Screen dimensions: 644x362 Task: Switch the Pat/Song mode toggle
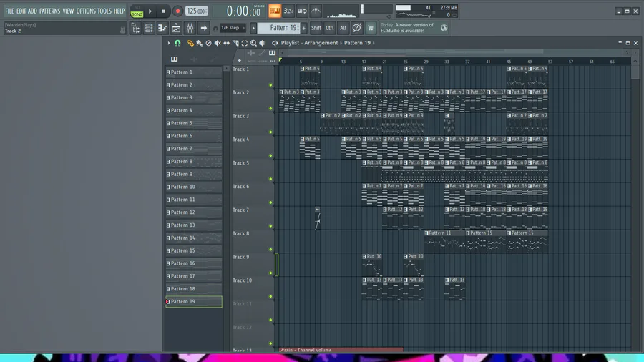pyautogui.click(x=137, y=11)
